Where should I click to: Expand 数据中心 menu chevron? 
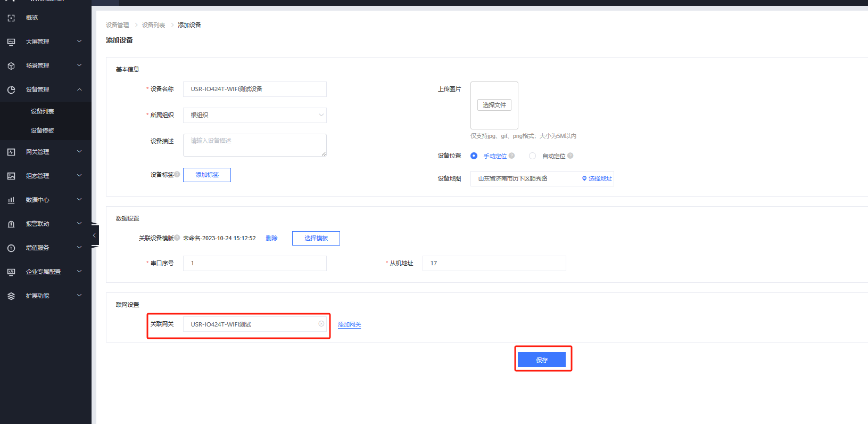79,199
